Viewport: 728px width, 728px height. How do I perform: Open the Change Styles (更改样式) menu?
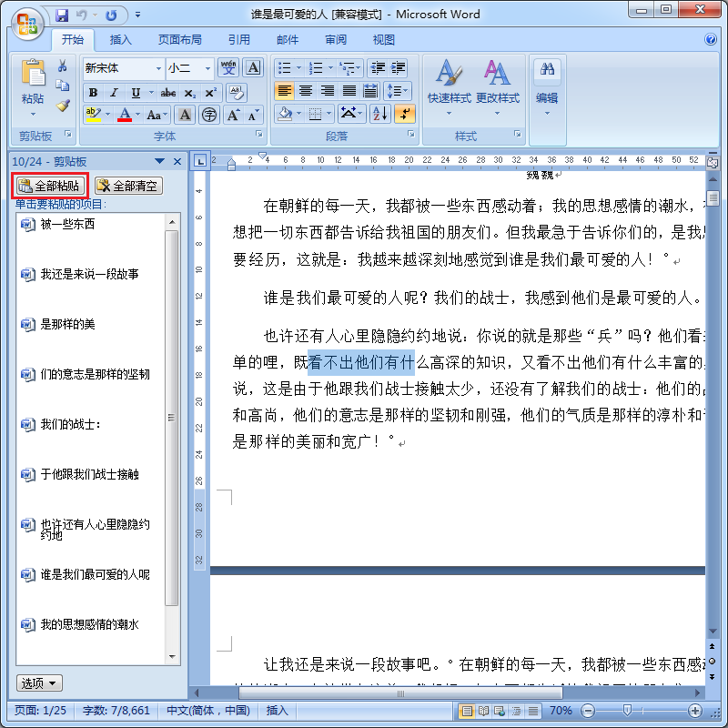click(x=498, y=86)
